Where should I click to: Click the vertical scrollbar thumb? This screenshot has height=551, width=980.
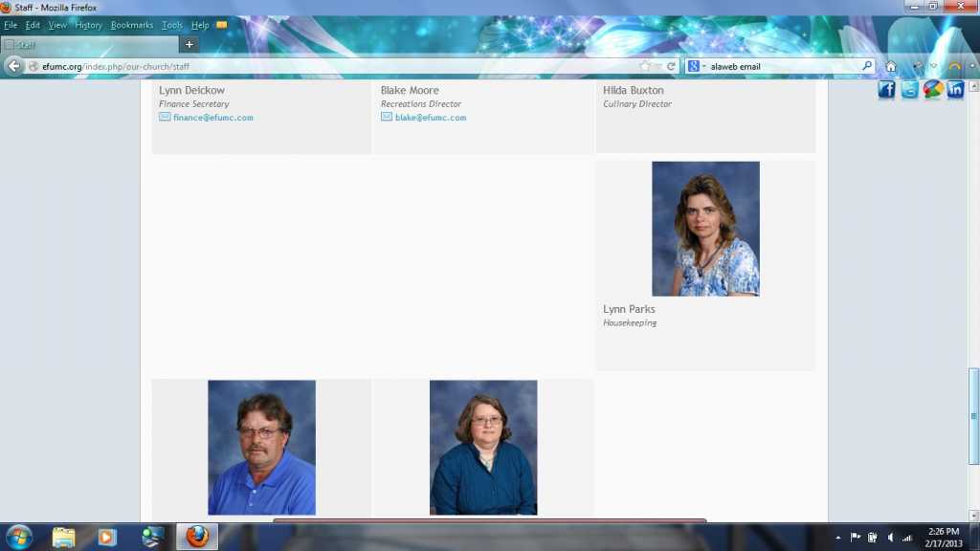(x=974, y=416)
